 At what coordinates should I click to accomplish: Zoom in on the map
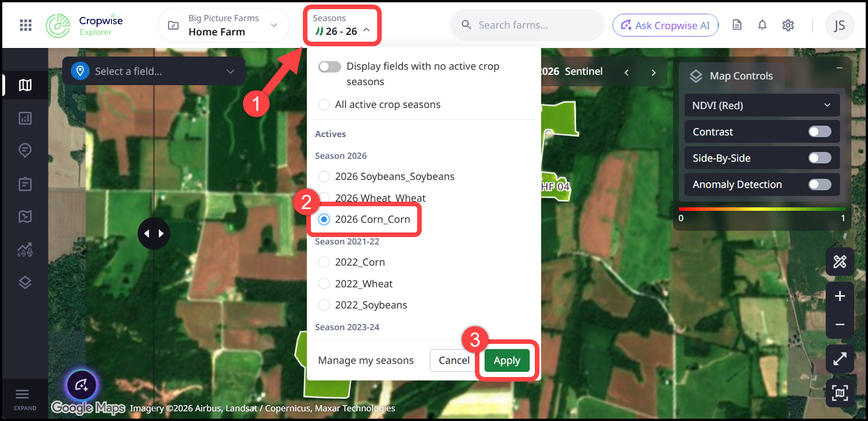[839, 296]
